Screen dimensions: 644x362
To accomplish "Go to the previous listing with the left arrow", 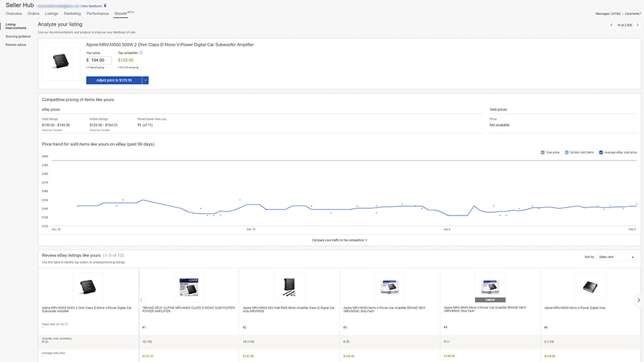I will 612,25.
